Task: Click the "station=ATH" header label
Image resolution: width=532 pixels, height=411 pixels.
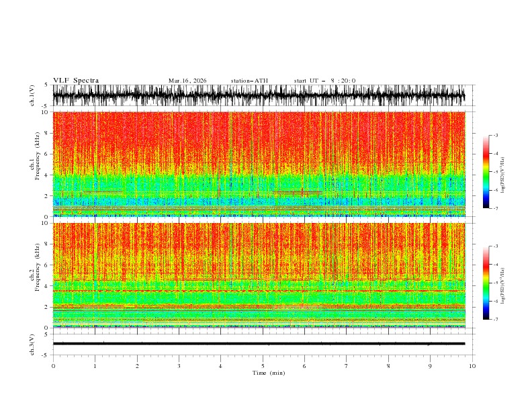Action: [249, 81]
